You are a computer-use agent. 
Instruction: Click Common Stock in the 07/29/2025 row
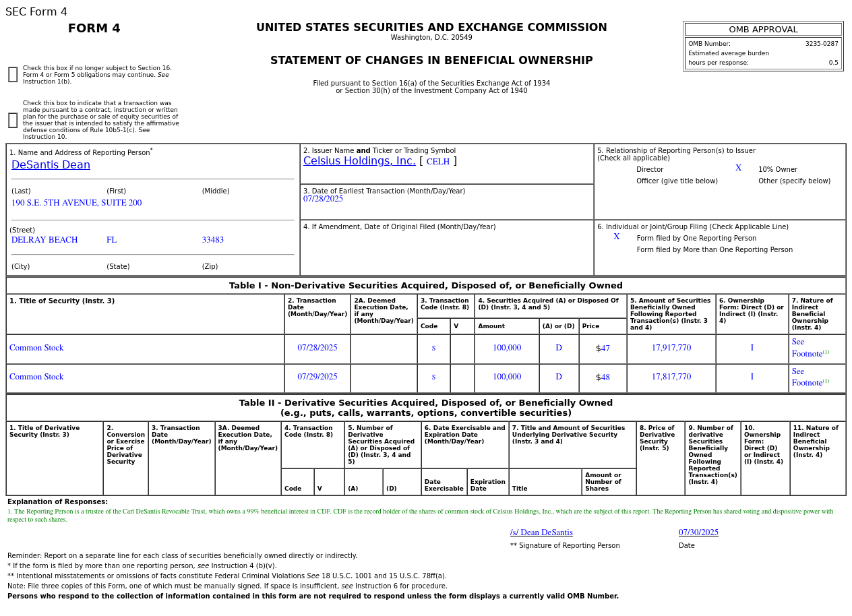point(36,377)
